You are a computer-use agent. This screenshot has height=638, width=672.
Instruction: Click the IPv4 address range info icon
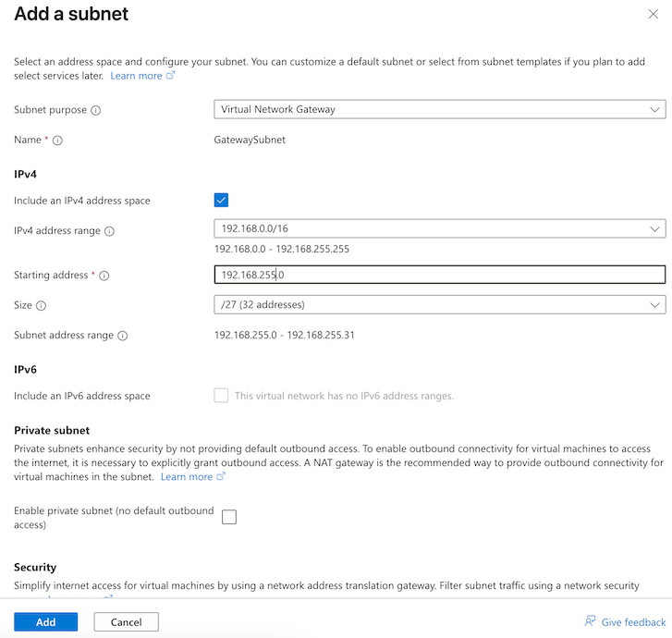click(x=110, y=231)
